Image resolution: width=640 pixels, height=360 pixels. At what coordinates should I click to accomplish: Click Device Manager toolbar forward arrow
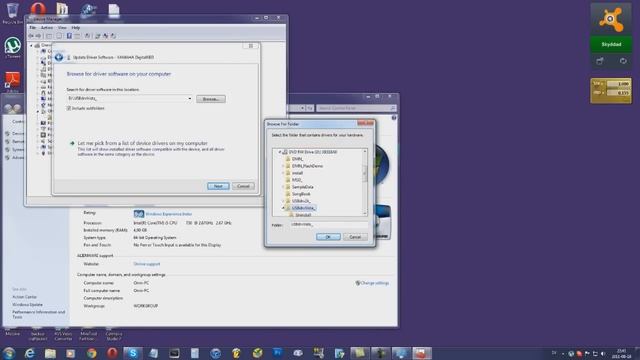click(x=38, y=36)
